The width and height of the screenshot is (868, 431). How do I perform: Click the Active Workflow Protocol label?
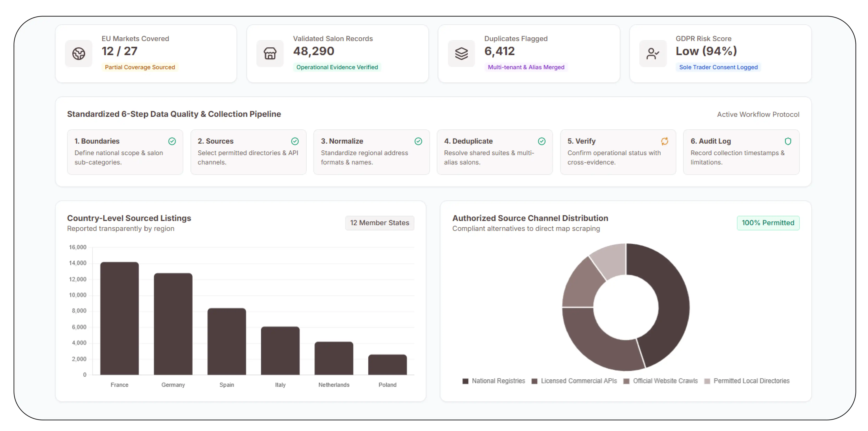pos(758,114)
